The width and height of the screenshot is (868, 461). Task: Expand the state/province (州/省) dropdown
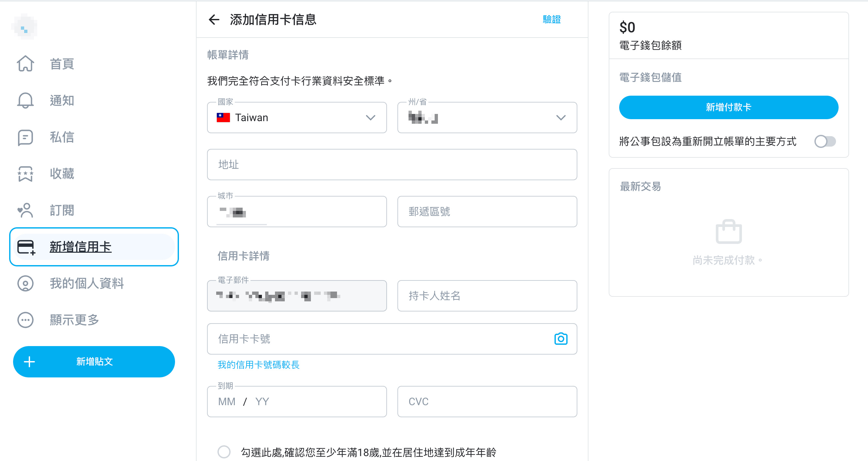[487, 118]
